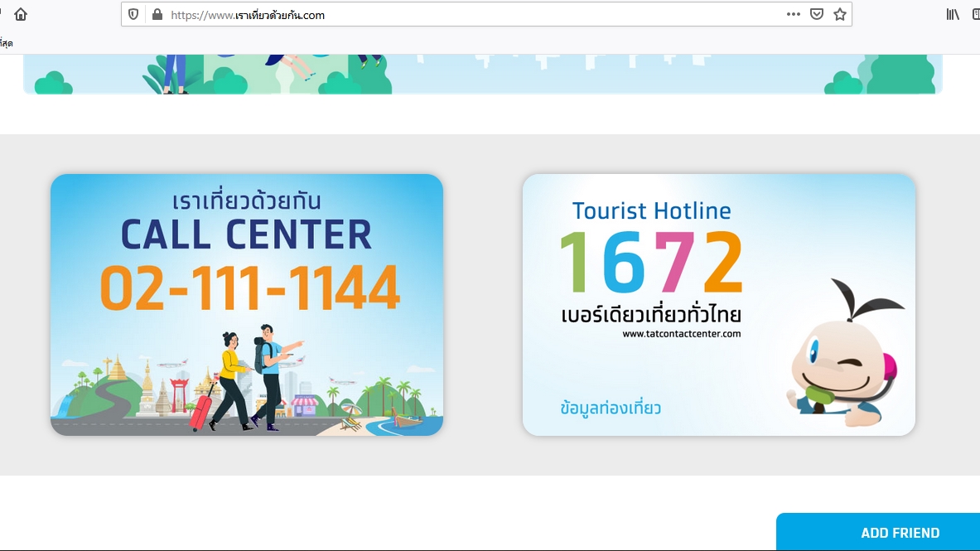Click the CALL CENTER heading text
Screen dimensions: 980x551
click(x=246, y=234)
